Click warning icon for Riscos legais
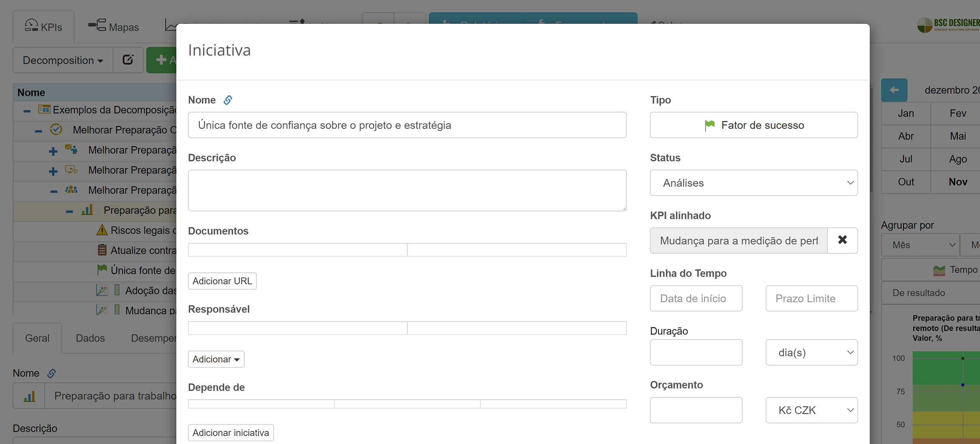Viewport: 980px width, 444px height. point(102,230)
